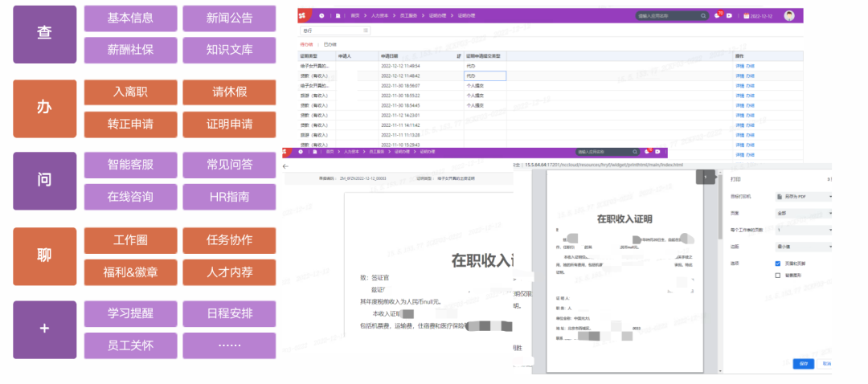This screenshot has width=868, height=384.
Task: Click the search magnifier icon in top bar
Action: [703, 15]
